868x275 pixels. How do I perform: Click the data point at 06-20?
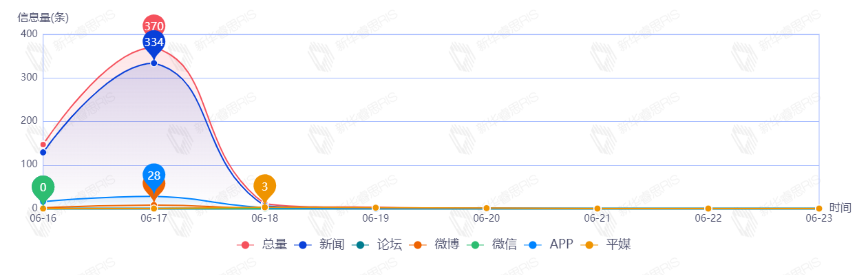[486, 208]
